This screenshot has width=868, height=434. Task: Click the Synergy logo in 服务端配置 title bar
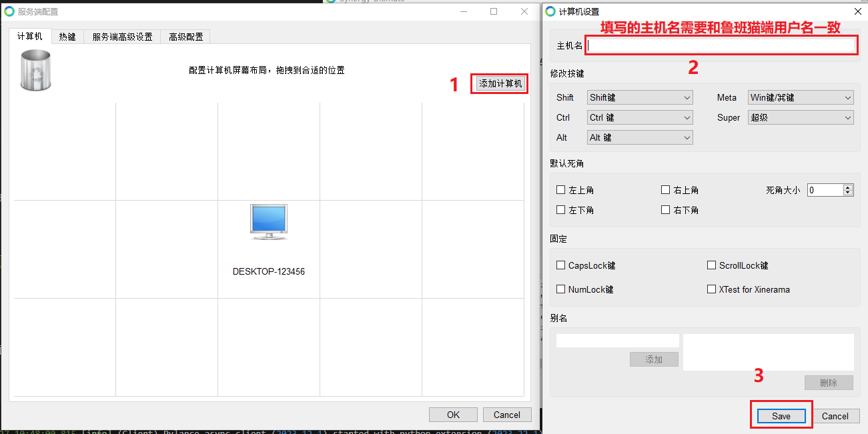pyautogui.click(x=9, y=11)
